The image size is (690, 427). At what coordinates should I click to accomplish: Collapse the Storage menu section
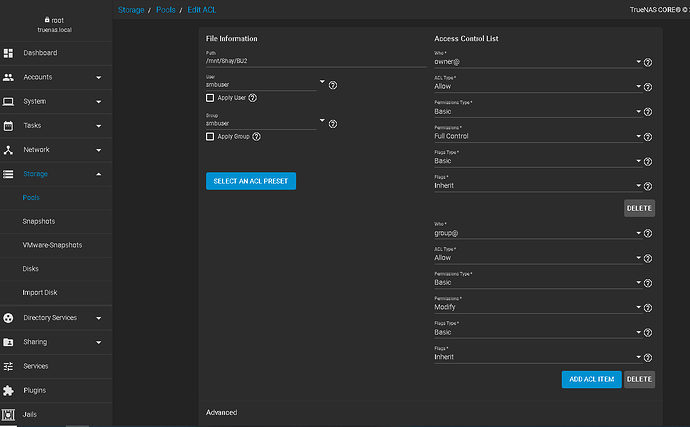pos(99,174)
